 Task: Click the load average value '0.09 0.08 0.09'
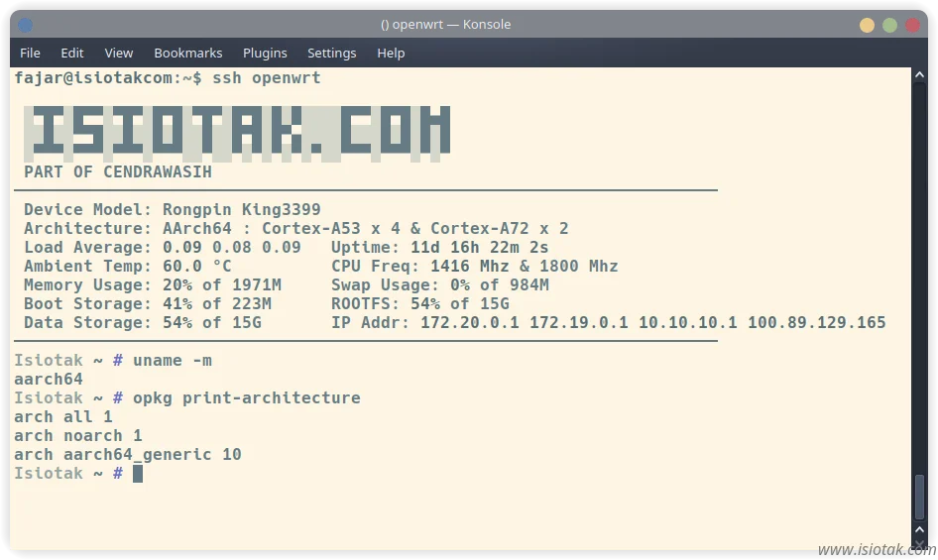pos(231,247)
